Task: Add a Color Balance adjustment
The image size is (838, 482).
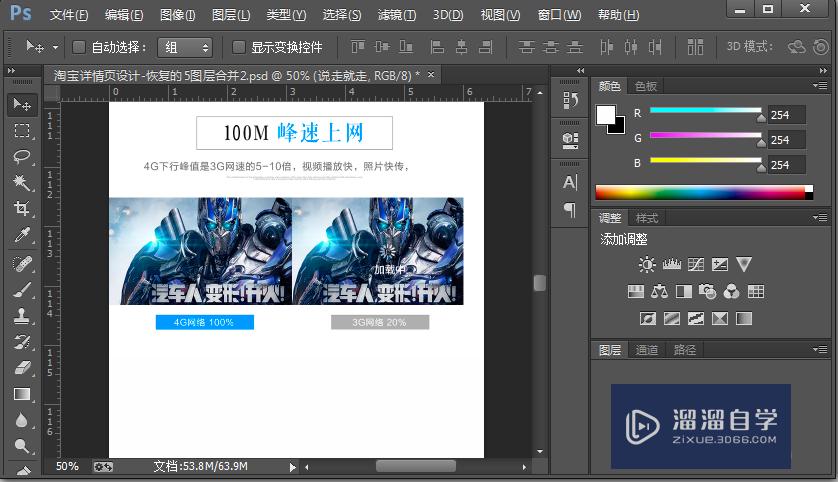Action: [660, 292]
